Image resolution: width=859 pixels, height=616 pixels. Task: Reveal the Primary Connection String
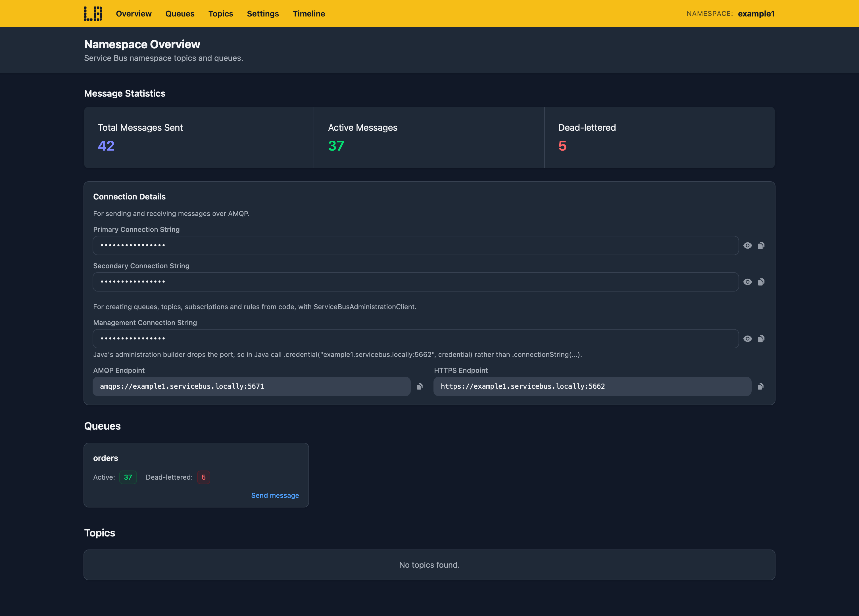pos(747,245)
